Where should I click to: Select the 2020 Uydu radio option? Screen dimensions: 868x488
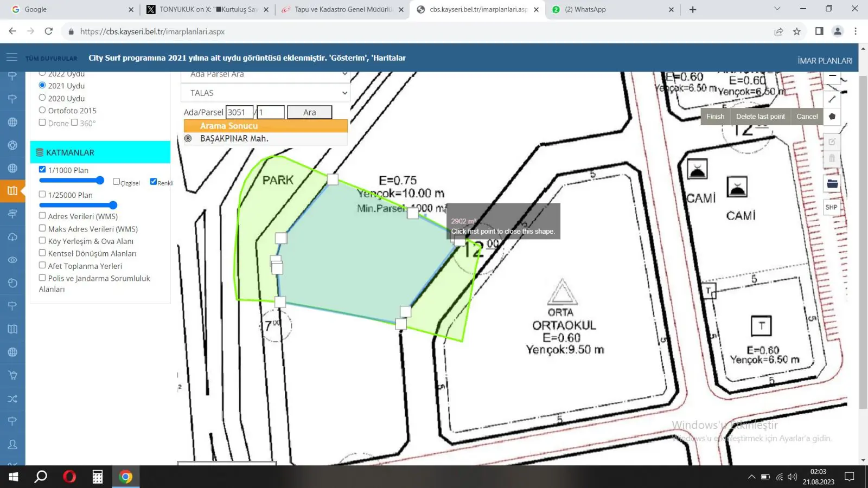tap(42, 98)
